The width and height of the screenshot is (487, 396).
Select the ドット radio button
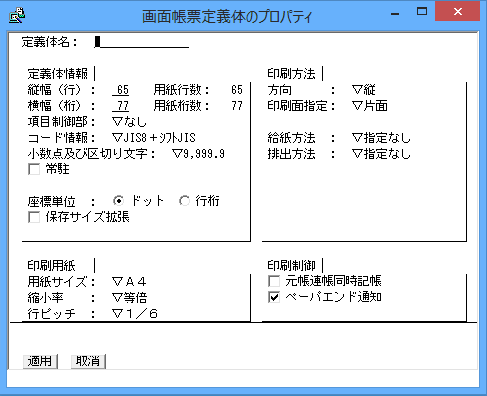coord(118,201)
